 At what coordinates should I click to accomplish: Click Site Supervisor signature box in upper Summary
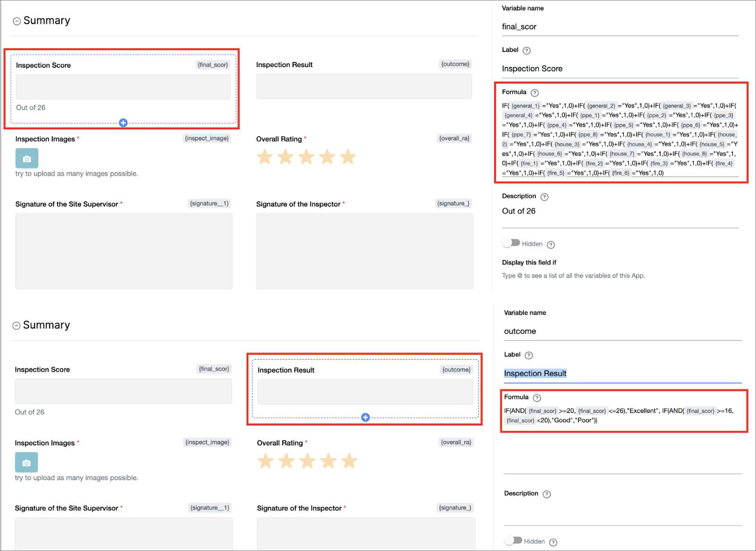click(x=124, y=251)
